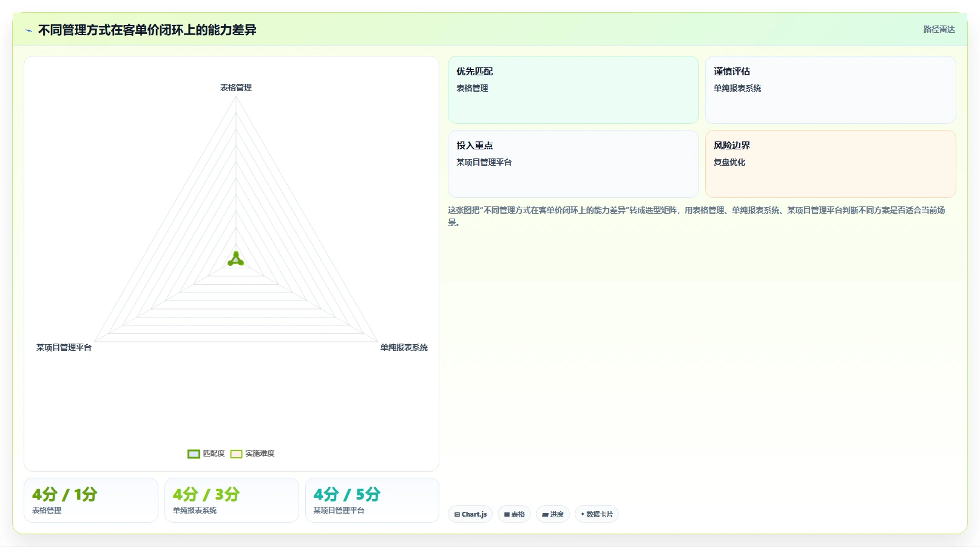This screenshot has height=547, width=980.
Task: Click the 单纯报表系统 radar axis label
Action: click(x=404, y=347)
